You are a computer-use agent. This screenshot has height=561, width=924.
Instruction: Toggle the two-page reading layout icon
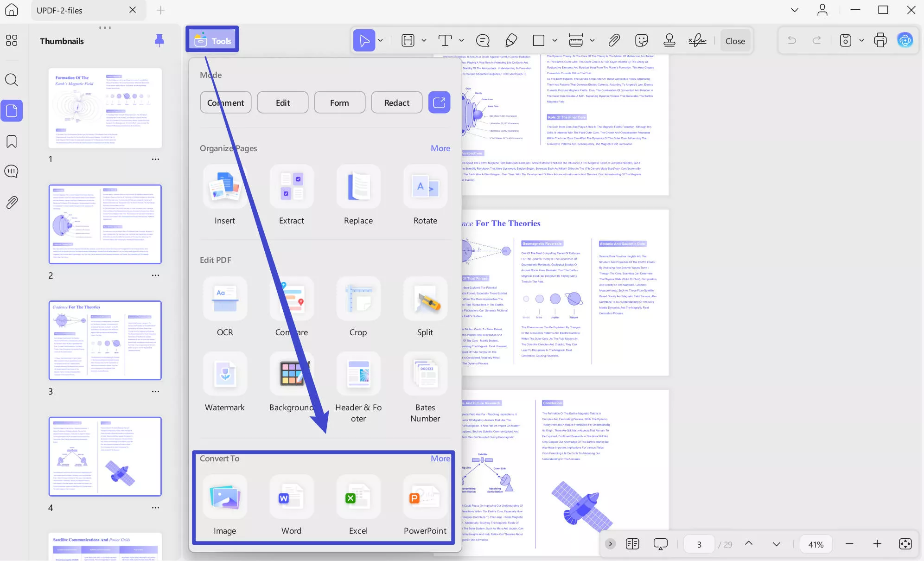tap(632, 544)
